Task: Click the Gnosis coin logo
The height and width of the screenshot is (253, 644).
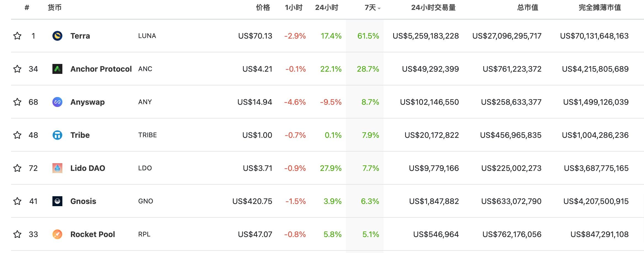Action: coord(57,201)
